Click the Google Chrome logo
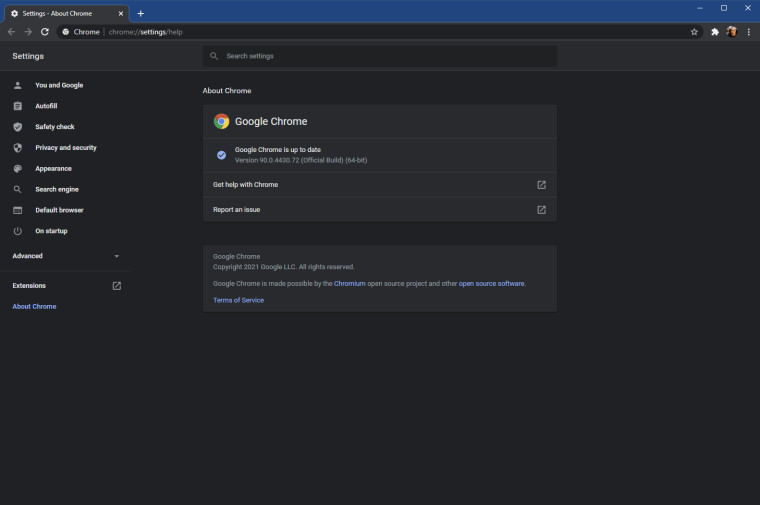Viewport: 760px width, 505px height. 222,121
